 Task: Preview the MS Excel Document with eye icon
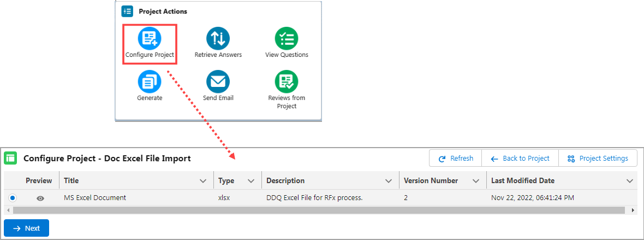click(x=40, y=198)
